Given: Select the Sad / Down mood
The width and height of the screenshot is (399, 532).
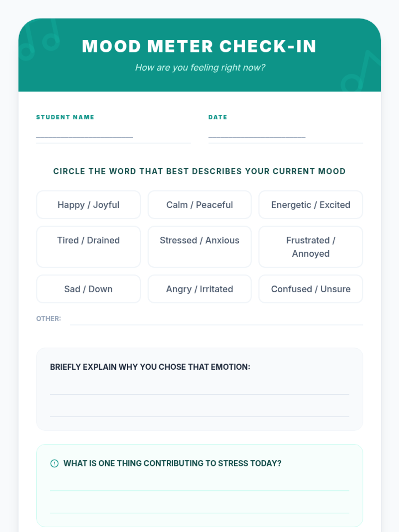Looking at the screenshot, I should click(x=88, y=289).
